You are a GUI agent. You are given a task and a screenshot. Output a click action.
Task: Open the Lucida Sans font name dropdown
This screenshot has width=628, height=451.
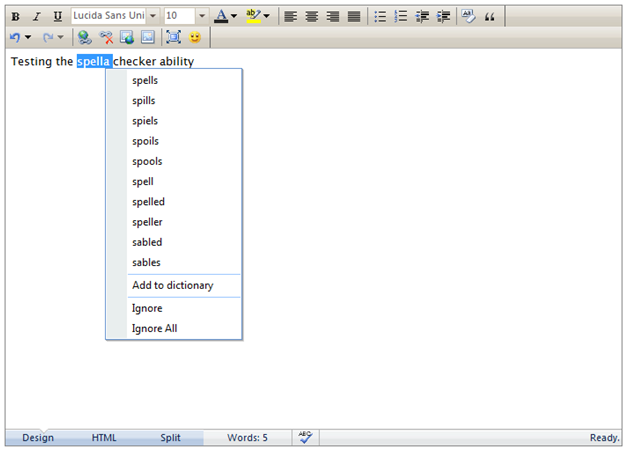(153, 16)
